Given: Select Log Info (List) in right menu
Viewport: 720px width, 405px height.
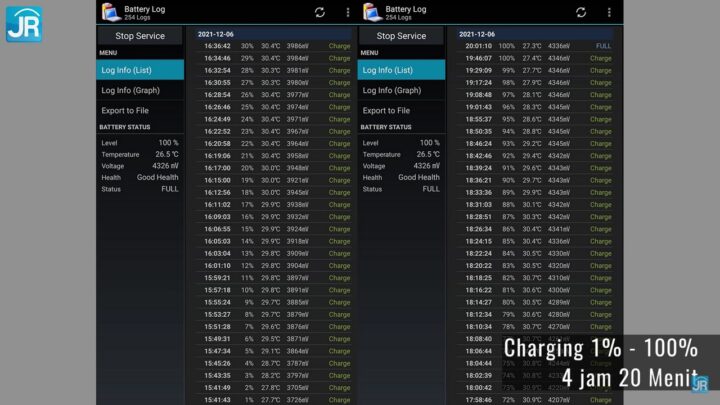Looking at the screenshot, I should click(x=401, y=70).
